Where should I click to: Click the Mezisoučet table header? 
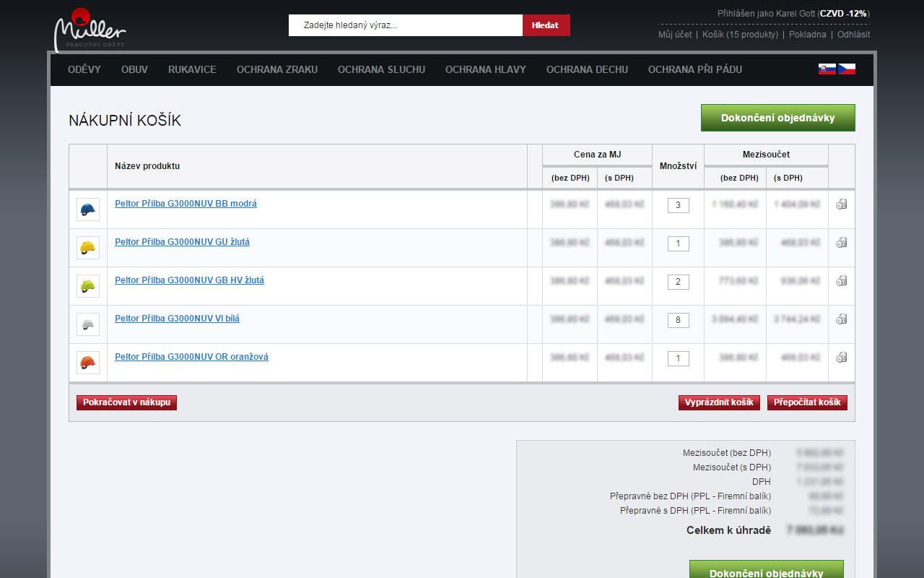[x=766, y=155]
